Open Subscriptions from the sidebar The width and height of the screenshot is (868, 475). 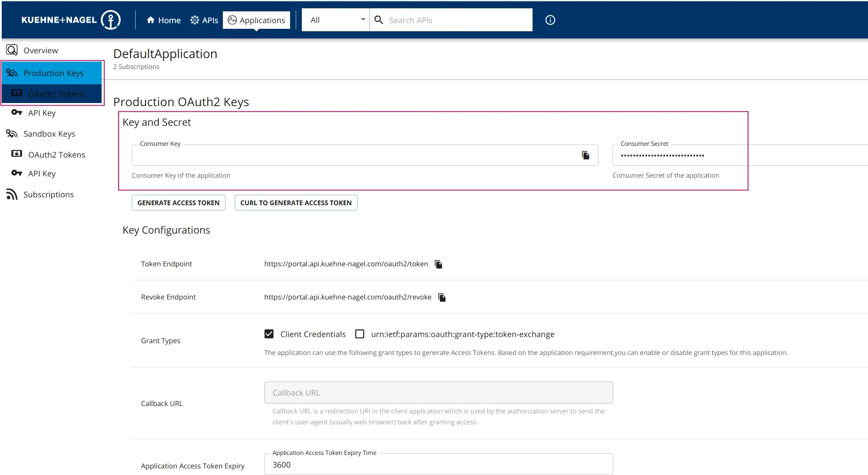[x=48, y=195]
